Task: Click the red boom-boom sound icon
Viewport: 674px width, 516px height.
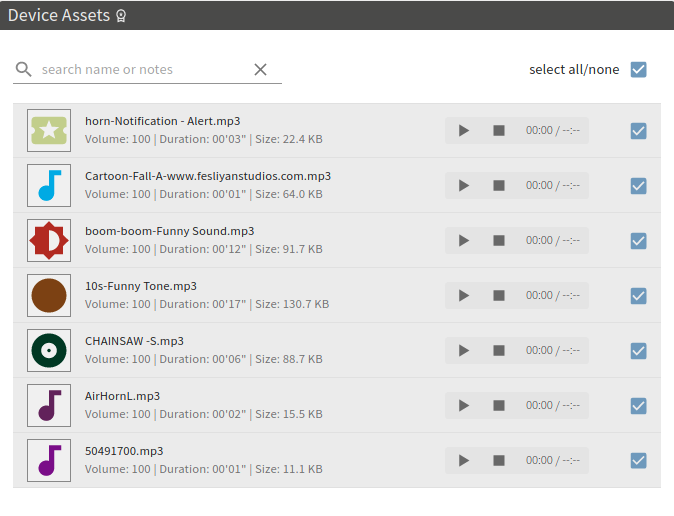Action: pyautogui.click(x=48, y=240)
